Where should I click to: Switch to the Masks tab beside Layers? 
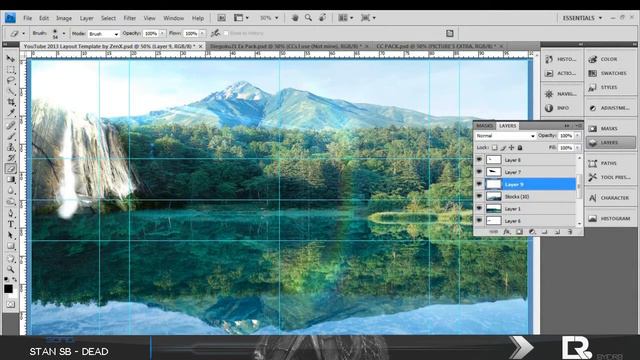click(x=484, y=126)
